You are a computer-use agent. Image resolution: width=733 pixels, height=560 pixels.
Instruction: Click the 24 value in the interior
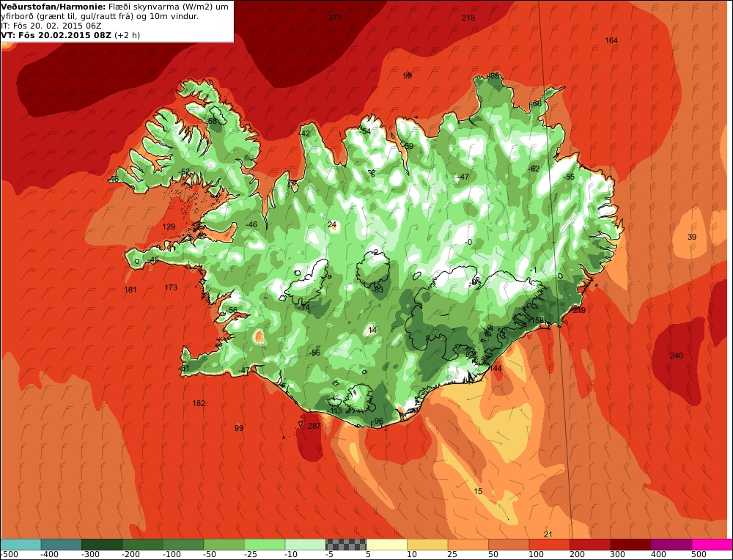click(332, 225)
